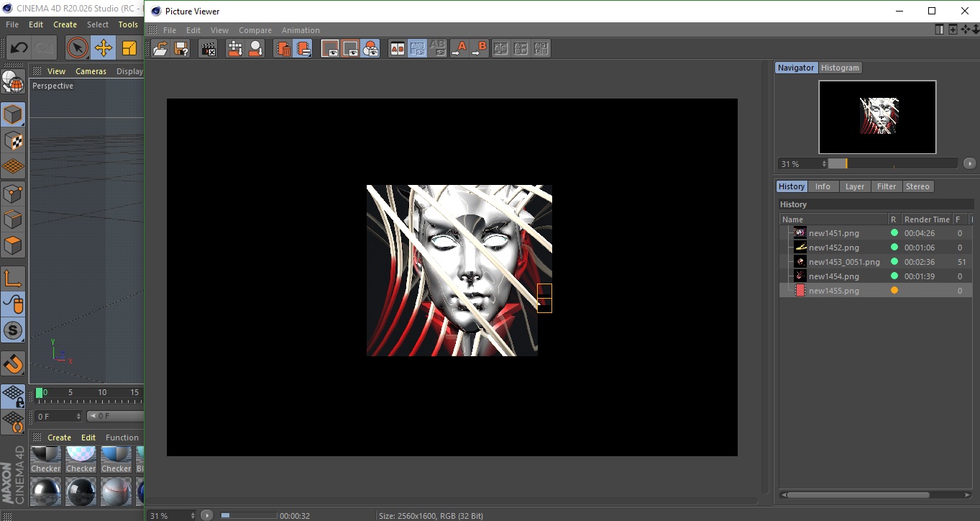Click the Stop Rendering clapperboard icon
The image size is (980, 521).
tap(209, 49)
